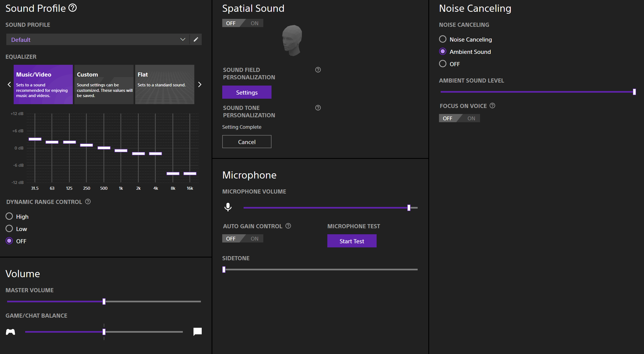The image size is (644, 354).
Task: Select the Noise Canceling radio button
Action: (x=443, y=39)
